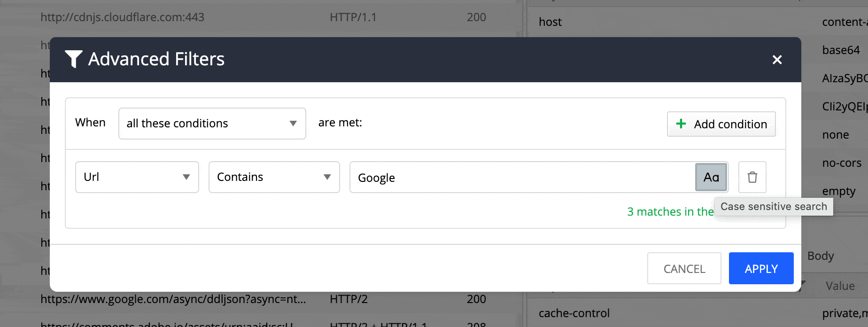Open the 'all these conditions' dropdown

pyautogui.click(x=212, y=124)
